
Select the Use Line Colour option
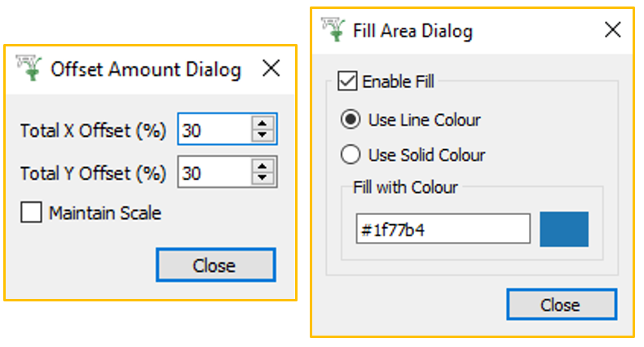[351, 120]
